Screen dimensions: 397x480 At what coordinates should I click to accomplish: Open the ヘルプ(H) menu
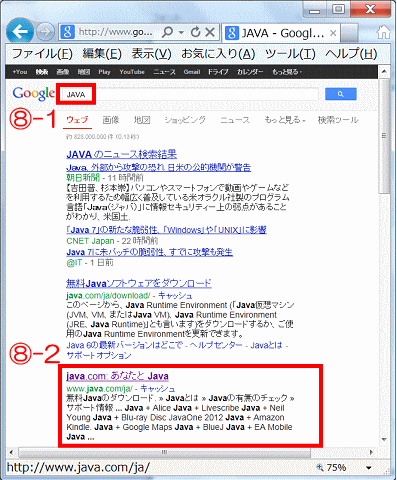click(351, 54)
